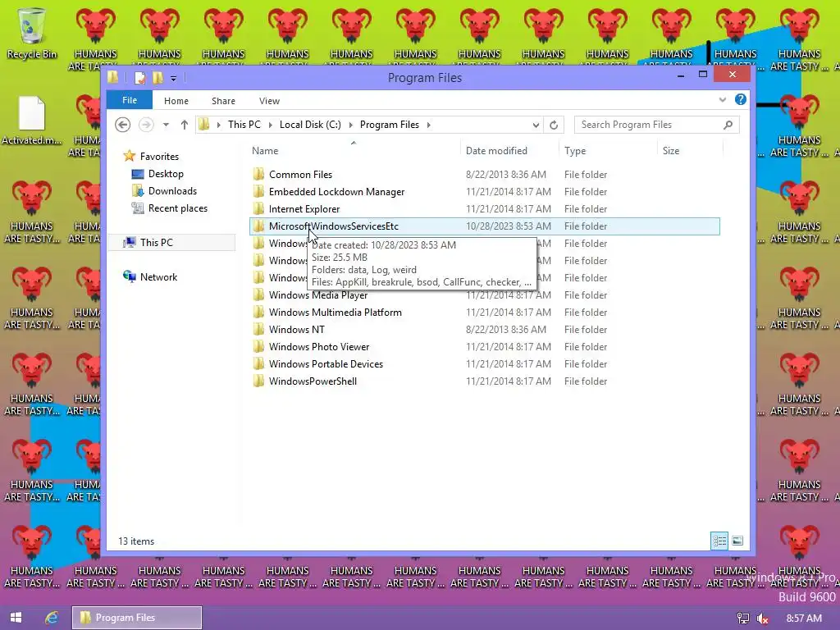Sort by Size column header

[690, 151]
